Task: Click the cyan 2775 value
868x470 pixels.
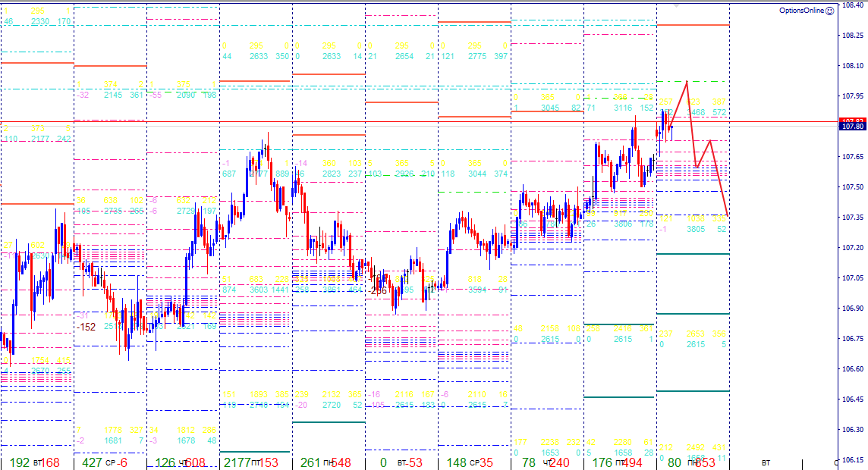Action: pyautogui.click(x=477, y=56)
